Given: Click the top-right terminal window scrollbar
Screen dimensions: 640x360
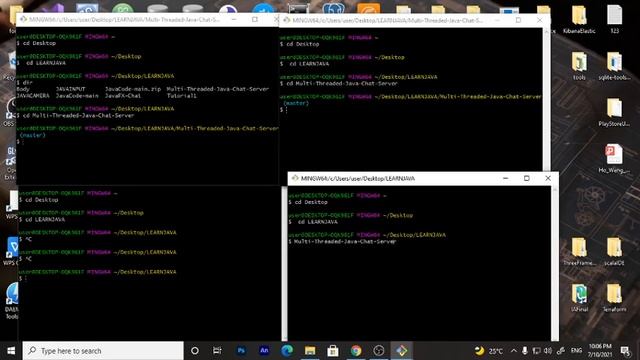Looking at the screenshot, I should tap(547, 99).
